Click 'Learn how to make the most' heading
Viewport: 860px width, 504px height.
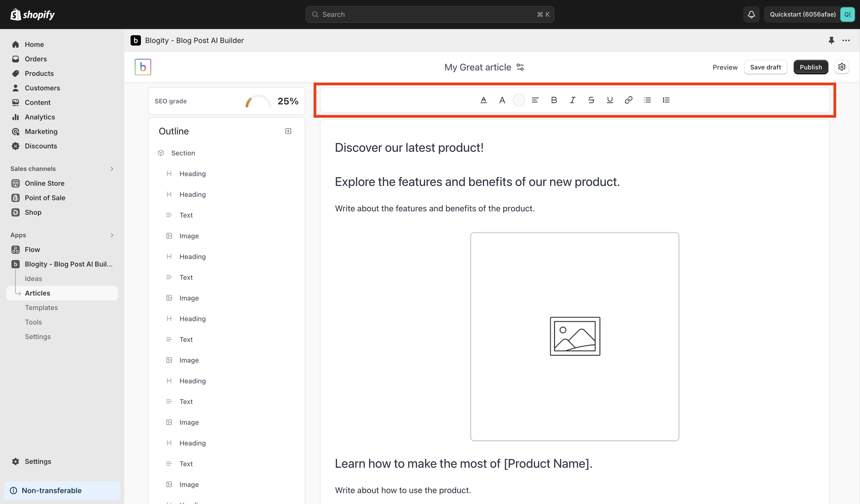[x=463, y=463]
